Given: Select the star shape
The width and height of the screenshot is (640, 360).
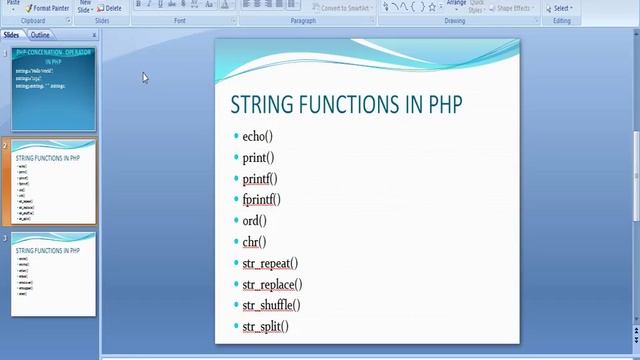Looking at the screenshot, I should click(x=432, y=7).
